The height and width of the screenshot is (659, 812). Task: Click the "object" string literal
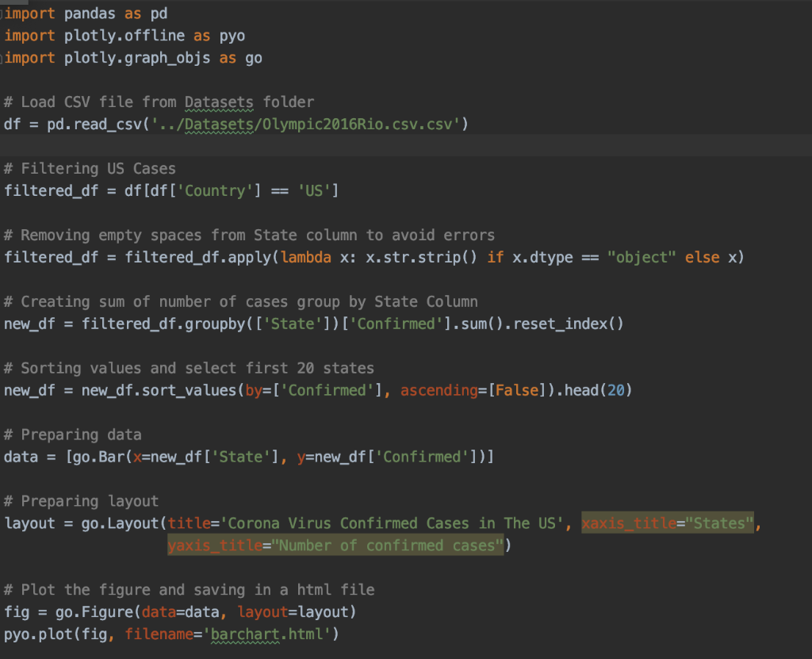[642, 258]
